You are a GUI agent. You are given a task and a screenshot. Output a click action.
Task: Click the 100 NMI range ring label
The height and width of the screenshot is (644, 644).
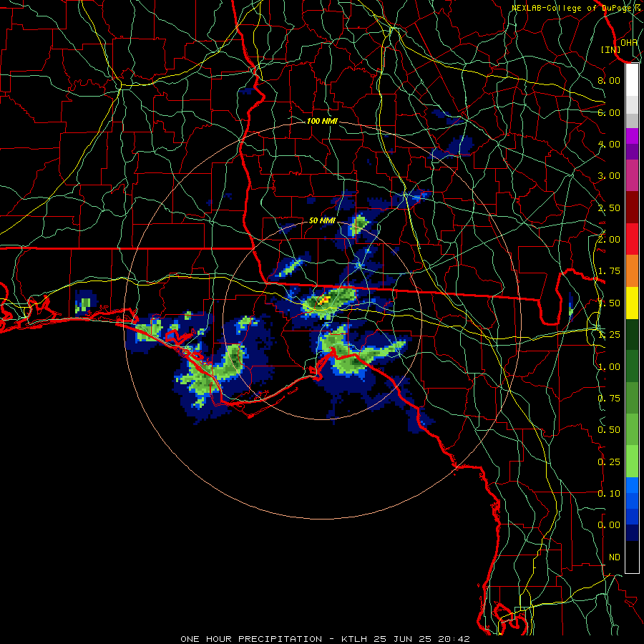(x=322, y=121)
